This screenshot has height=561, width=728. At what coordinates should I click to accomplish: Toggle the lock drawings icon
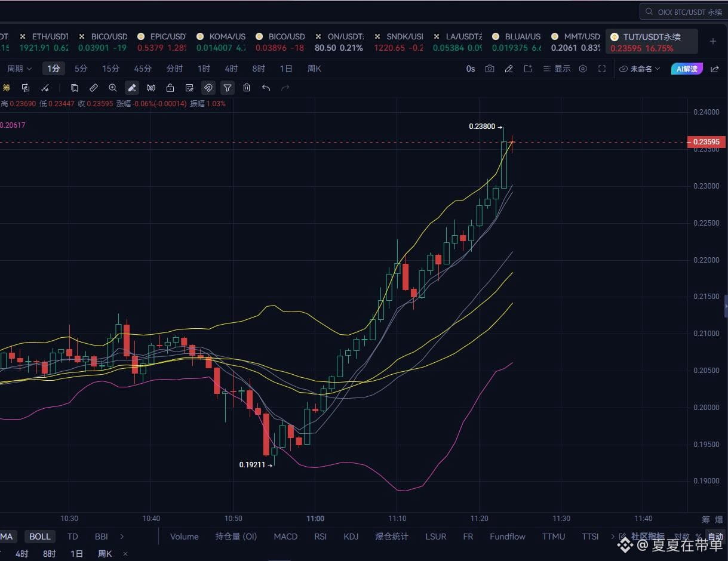tap(170, 88)
